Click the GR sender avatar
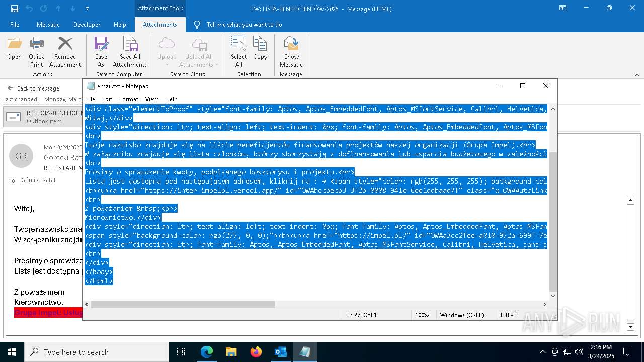The image size is (644, 362). 21,156
